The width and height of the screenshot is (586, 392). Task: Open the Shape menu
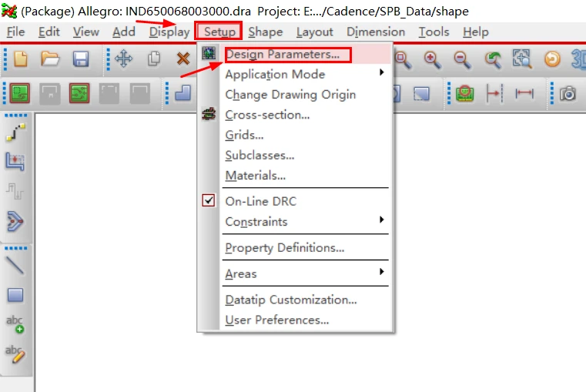266,32
